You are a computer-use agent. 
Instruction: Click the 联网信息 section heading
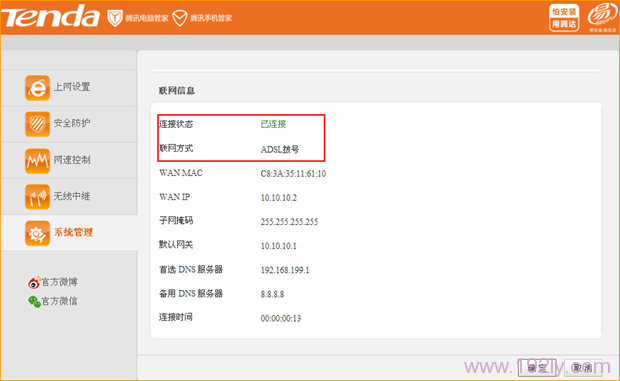point(177,91)
